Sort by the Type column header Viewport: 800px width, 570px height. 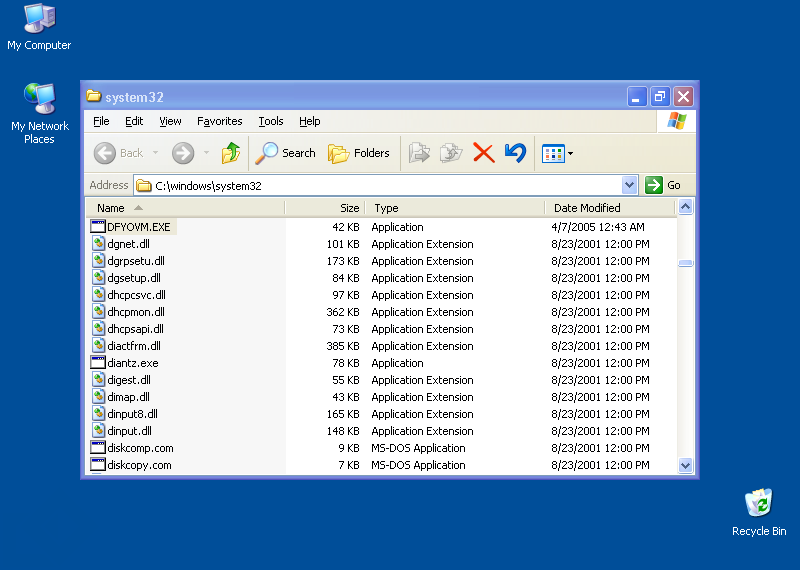(455, 208)
